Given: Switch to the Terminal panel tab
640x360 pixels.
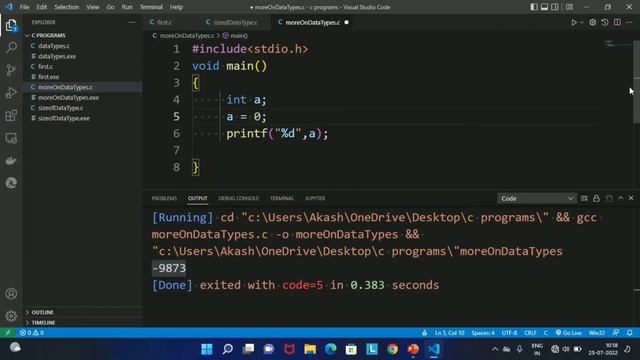Looking at the screenshot, I should pos(282,198).
